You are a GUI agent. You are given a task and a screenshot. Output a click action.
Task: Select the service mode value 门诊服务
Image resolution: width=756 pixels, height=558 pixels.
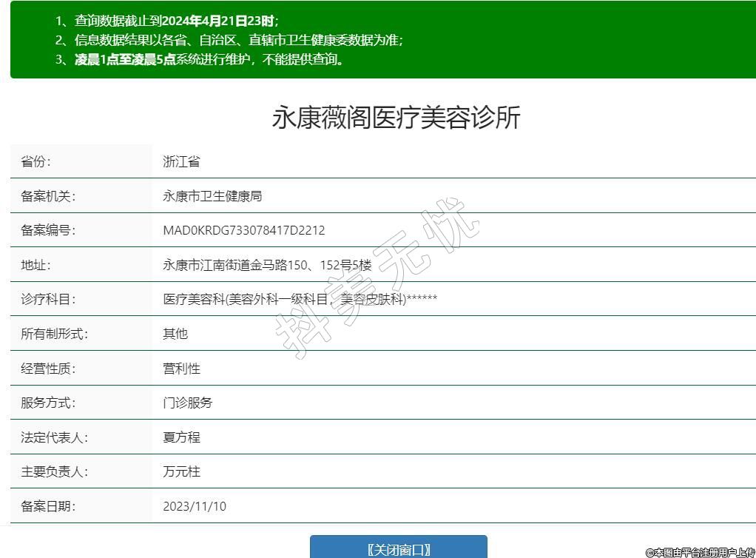187,403
